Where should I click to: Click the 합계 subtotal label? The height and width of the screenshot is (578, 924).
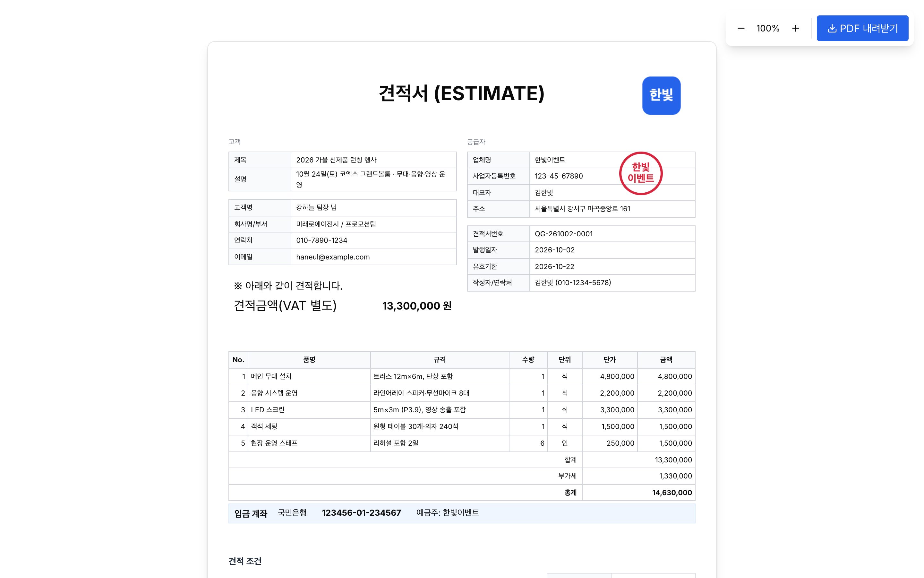(570, 460)
